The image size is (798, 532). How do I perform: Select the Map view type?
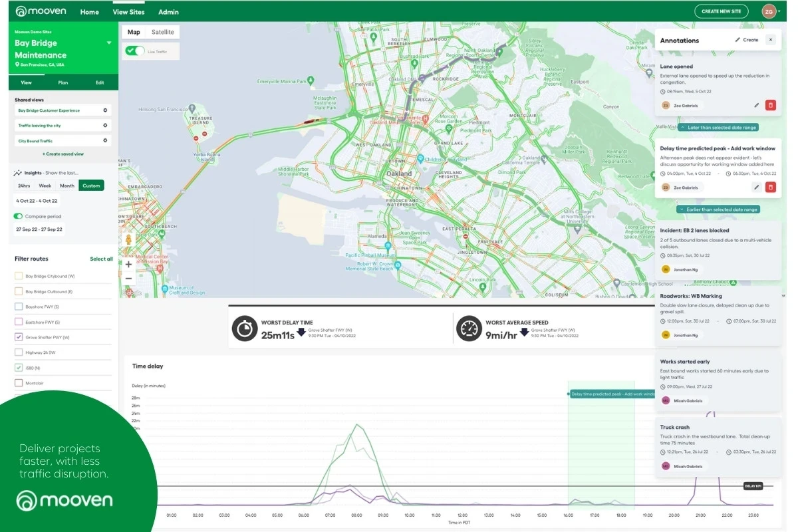[134, 32]
